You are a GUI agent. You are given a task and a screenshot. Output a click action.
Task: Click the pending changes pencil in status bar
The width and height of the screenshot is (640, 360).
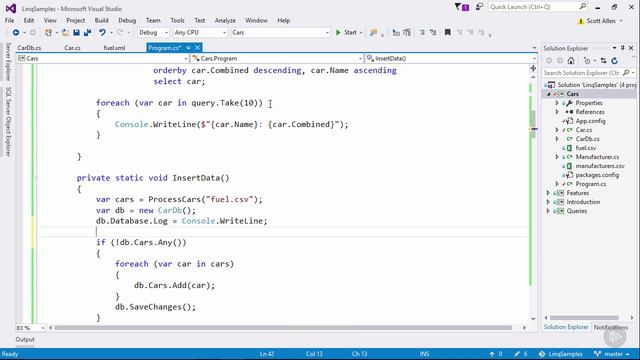[517, 354]
